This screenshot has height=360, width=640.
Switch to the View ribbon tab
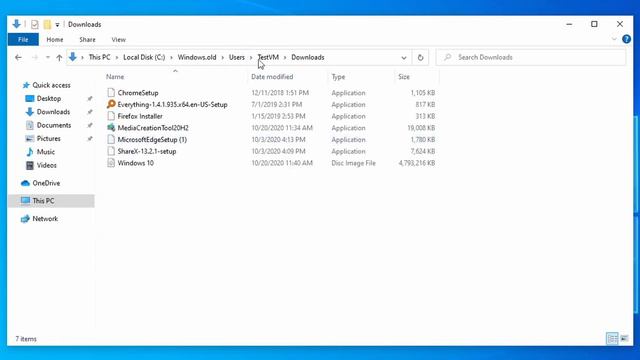coord(118,40)
